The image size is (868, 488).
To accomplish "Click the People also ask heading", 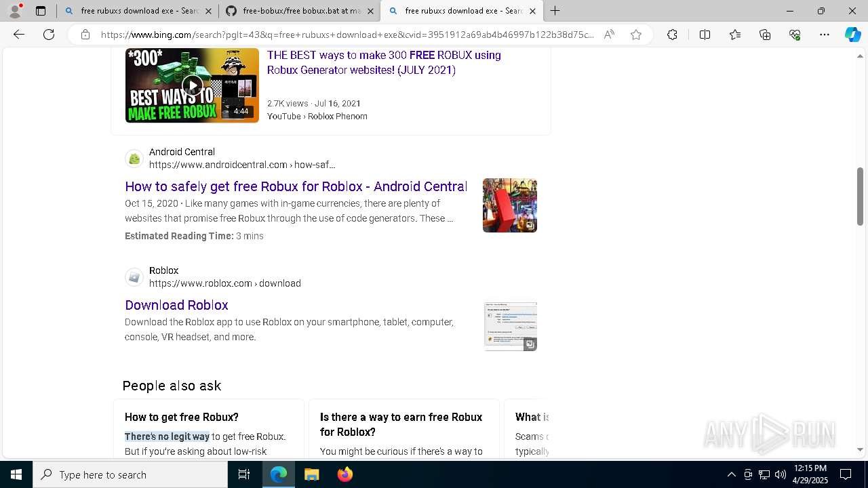I will (172, 386).
